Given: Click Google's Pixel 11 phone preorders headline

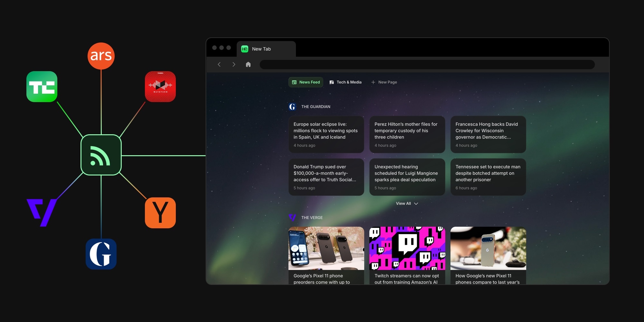Looking at the screenshot, I should pos(322,279).
